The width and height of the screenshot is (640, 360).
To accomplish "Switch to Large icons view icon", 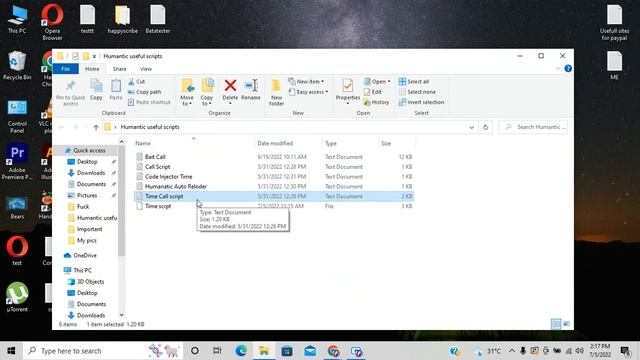I will click(567, 324).
